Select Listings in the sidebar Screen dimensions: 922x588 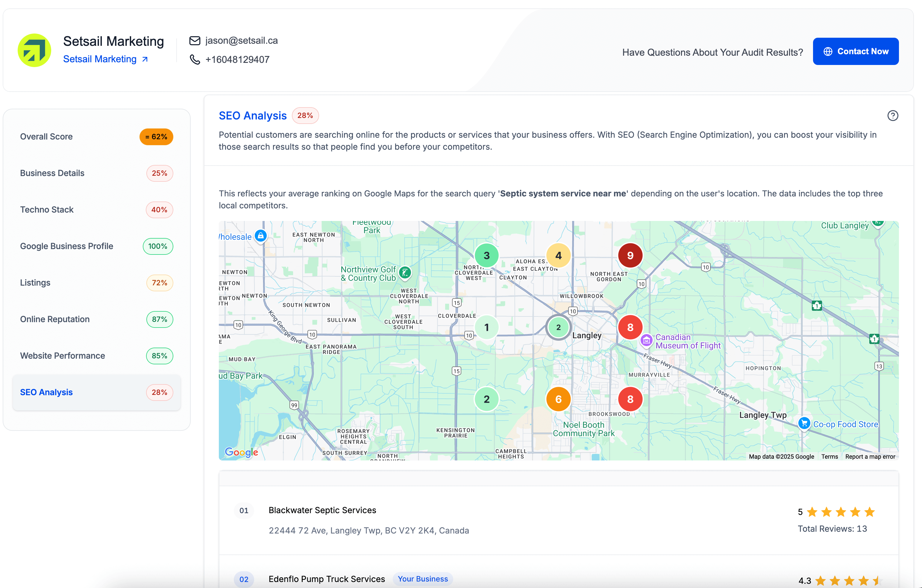[x=96, y=283]
